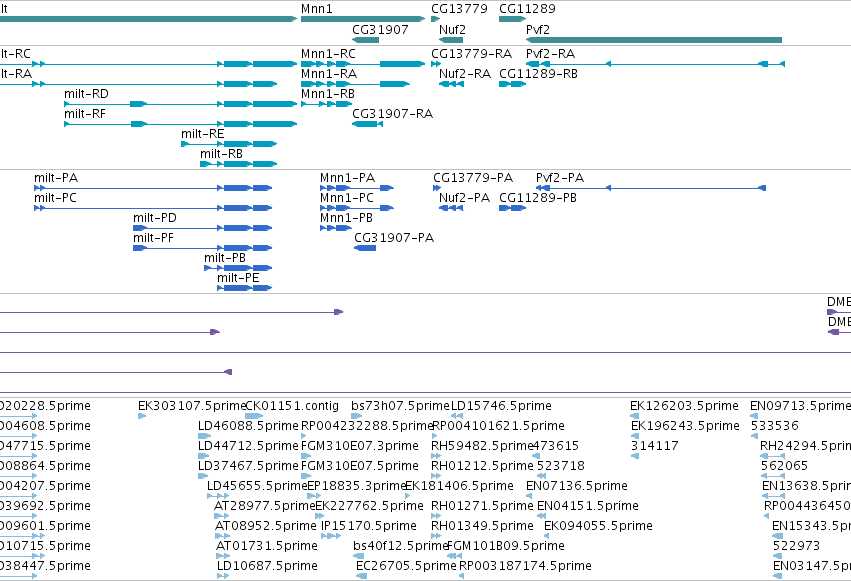The image size is (851, 581).
Task: Select the Nuf2 gene label
Action: coord(452,29)
